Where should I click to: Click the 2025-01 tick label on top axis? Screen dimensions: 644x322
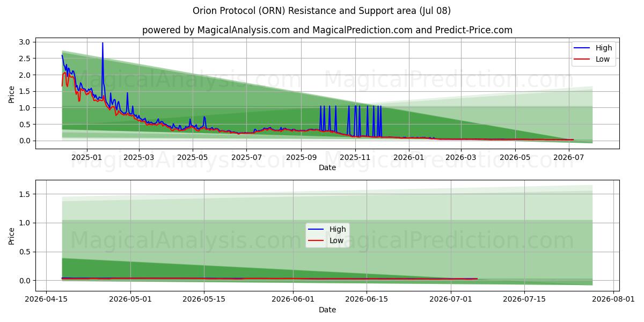coord(86,157)
